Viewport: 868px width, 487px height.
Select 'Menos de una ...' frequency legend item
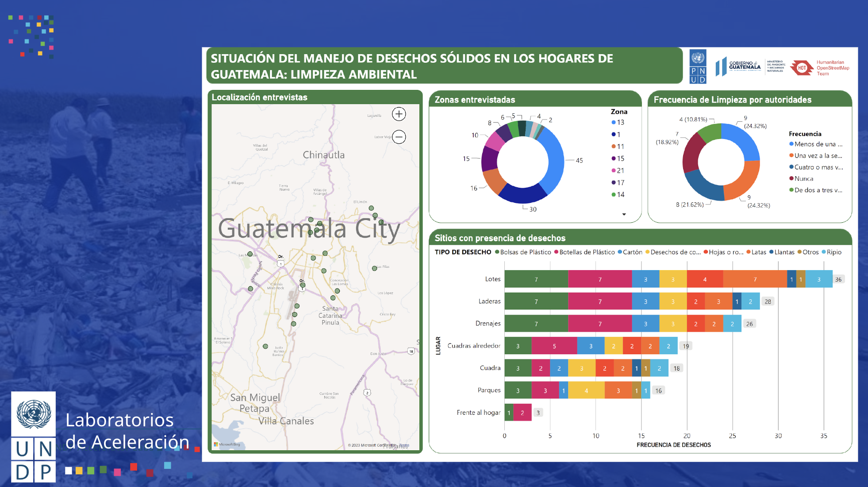[x=816, y=144]
